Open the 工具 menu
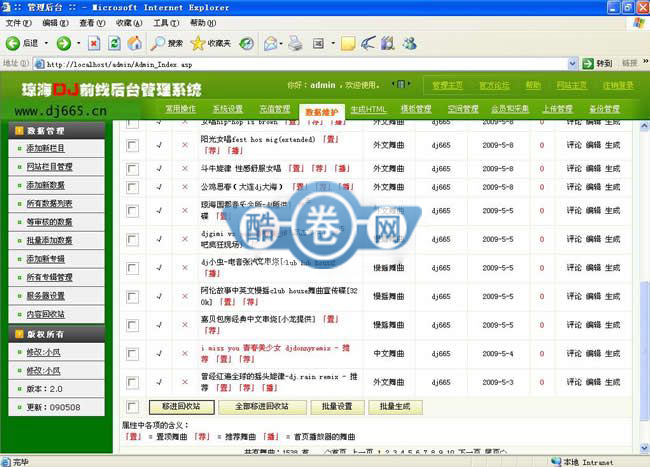The height and width of the screenshot is (467, 650). click(166, 23)
